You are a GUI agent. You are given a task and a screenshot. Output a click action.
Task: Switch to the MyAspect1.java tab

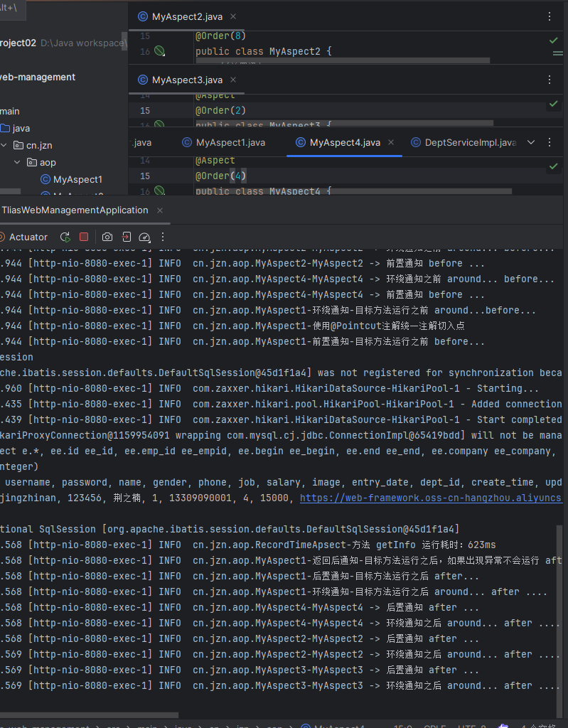tap(224, 142)
